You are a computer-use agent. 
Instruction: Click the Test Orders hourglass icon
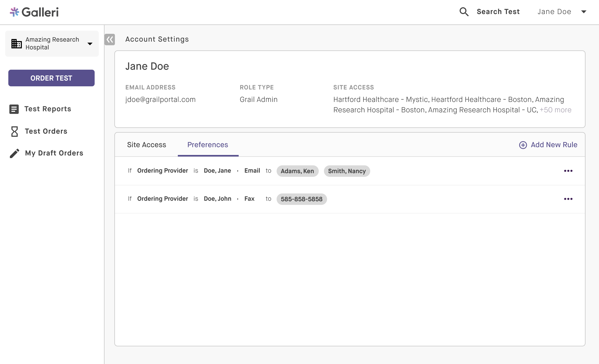point(15,131)
